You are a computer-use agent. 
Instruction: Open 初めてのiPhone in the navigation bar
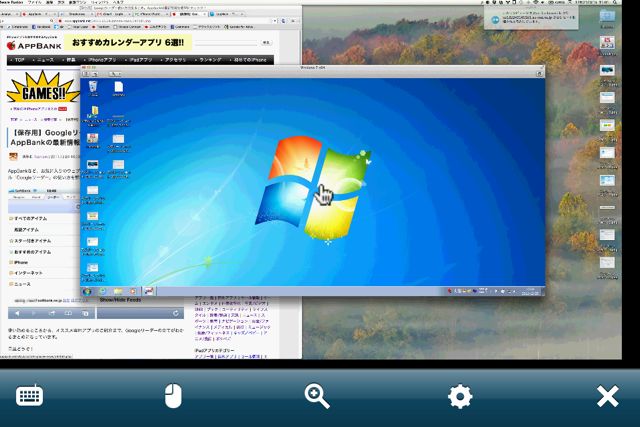(249, 60)
